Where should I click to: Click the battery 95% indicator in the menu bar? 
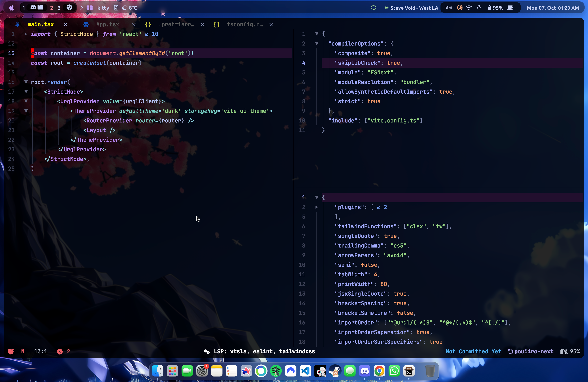(x=495, y=8)
